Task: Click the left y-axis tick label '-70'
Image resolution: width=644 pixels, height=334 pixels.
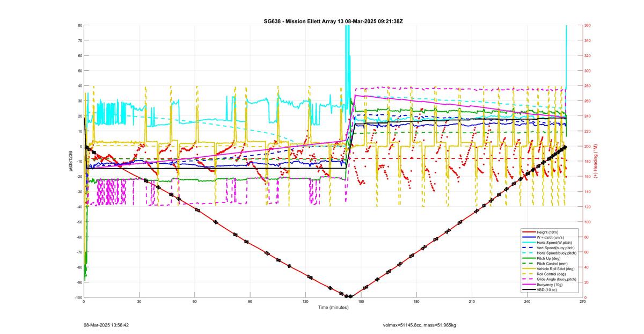Action: (x=79, y=252)
